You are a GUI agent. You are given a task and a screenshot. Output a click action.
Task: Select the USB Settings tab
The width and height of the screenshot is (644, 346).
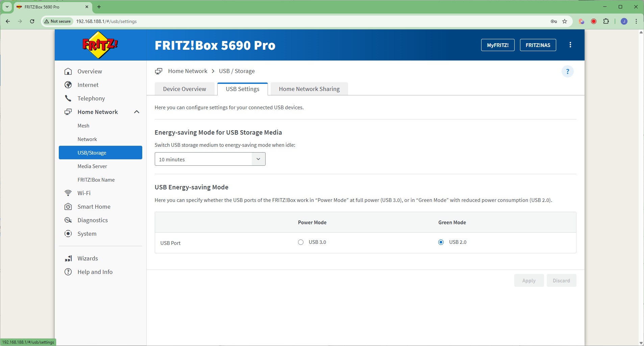click(243, 89)
